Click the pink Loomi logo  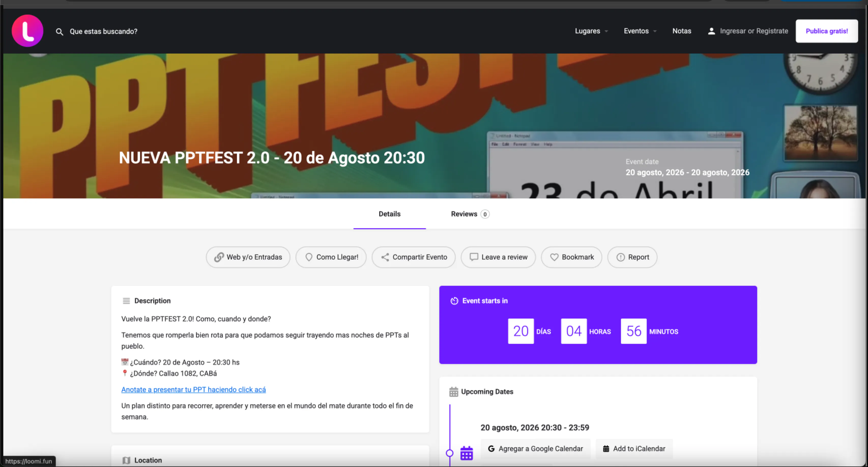coord(28,31)
